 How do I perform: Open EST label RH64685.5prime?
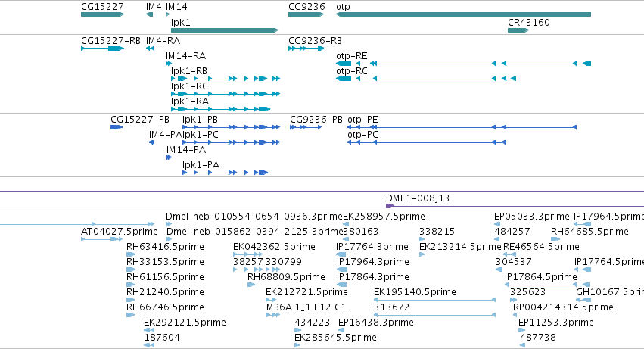coord(590,232)
